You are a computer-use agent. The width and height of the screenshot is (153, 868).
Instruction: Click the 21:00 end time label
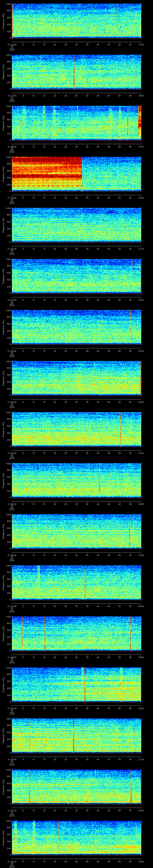[x=141, y=249]
